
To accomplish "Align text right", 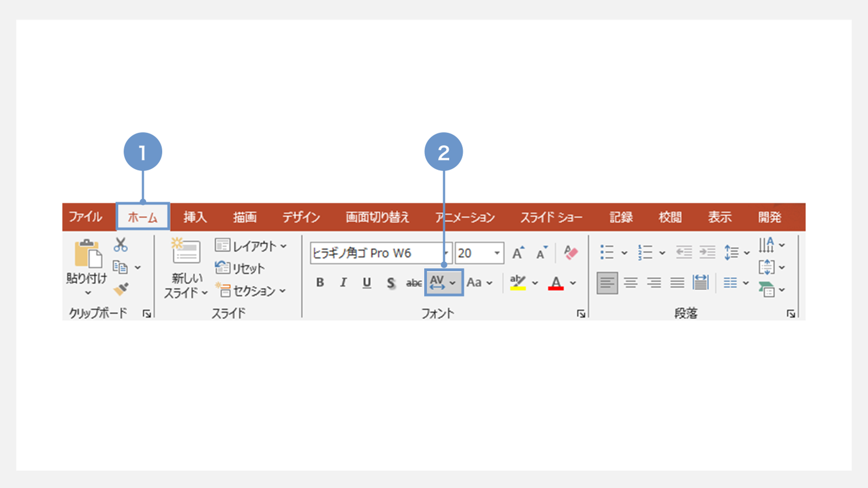I will coord(654,283).
